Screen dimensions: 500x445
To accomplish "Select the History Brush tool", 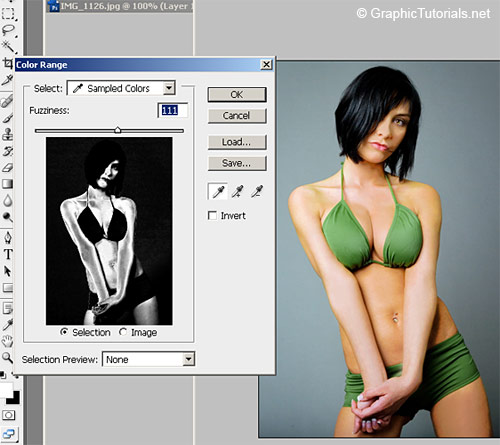I will coord(7,151).
